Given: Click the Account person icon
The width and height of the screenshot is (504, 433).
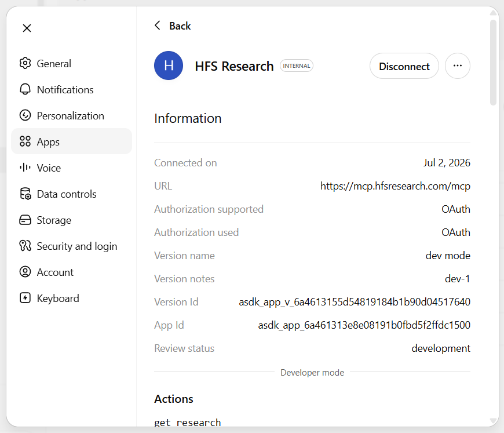Looking at the screenshot, I should (25, 272).
